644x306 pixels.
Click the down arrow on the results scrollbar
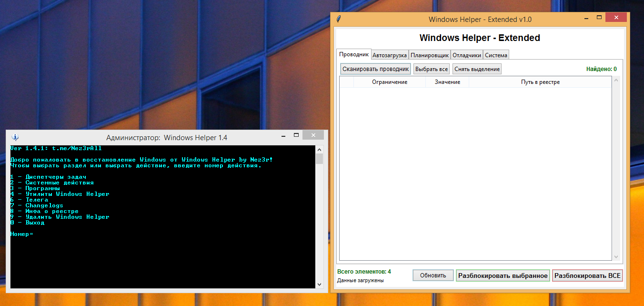pyautogui.click(x=616, y=257)
